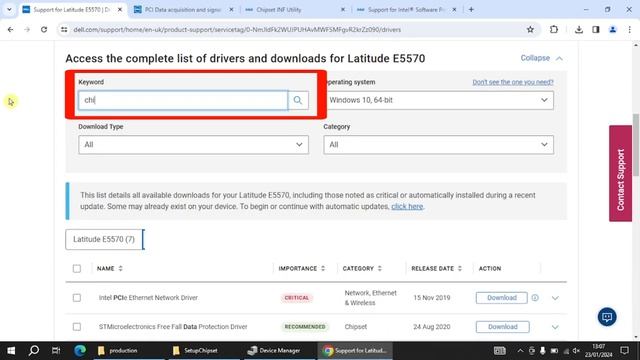Download the Intel PCIe Ethernet Network Driver
Viewport: 640px width, 360px height.
tap(502, 298)
